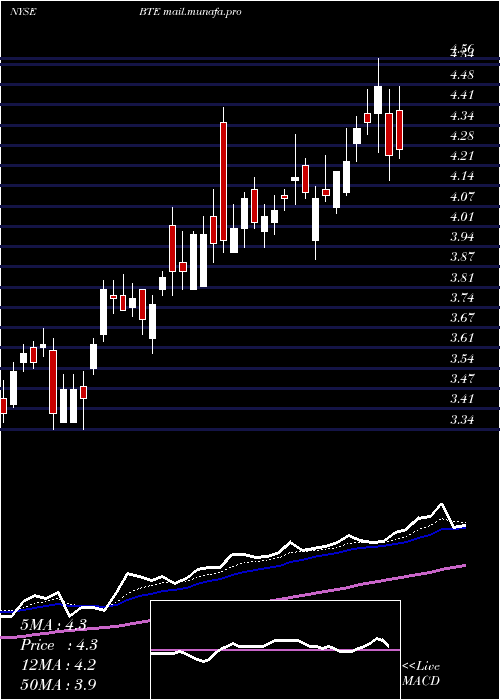Click the 4.34 price axis label
The height and width of the screenshot is (700, 500).
[x=462, y=115]
